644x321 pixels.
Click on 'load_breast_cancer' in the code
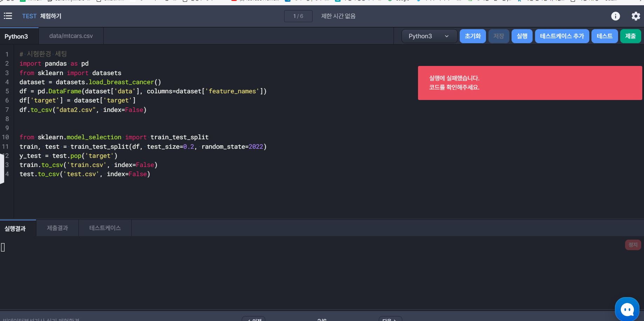pos(121,82)
